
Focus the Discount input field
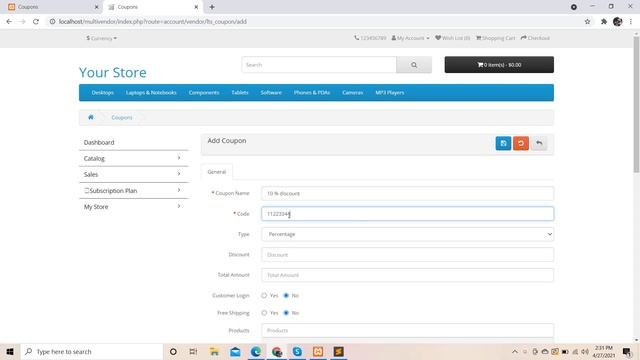407,254
